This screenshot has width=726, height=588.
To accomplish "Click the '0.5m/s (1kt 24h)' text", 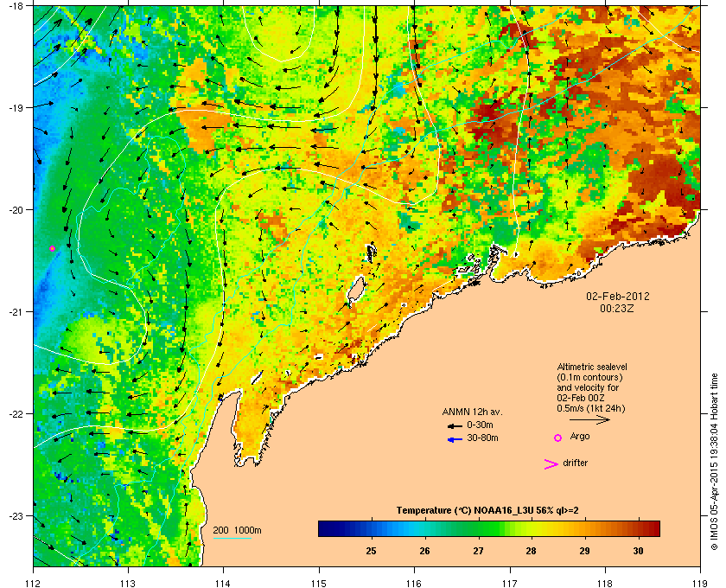I will [x=591, y=409].
